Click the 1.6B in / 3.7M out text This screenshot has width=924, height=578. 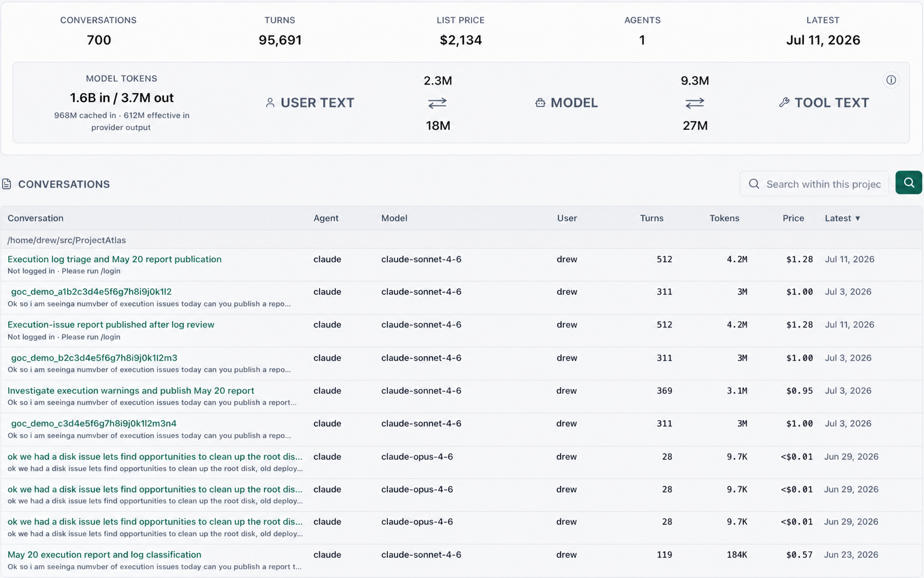pos(122,98)
